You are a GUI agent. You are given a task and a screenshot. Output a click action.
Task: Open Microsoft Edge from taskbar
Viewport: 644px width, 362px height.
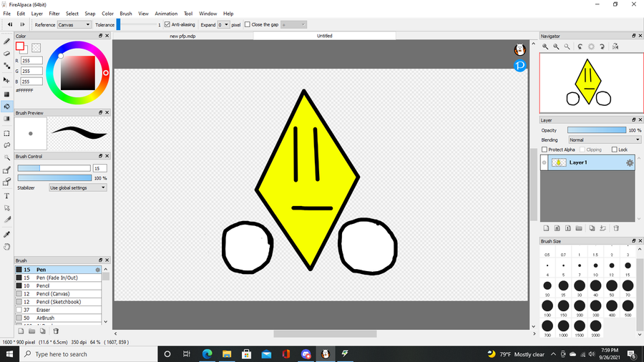pos(207,354)
